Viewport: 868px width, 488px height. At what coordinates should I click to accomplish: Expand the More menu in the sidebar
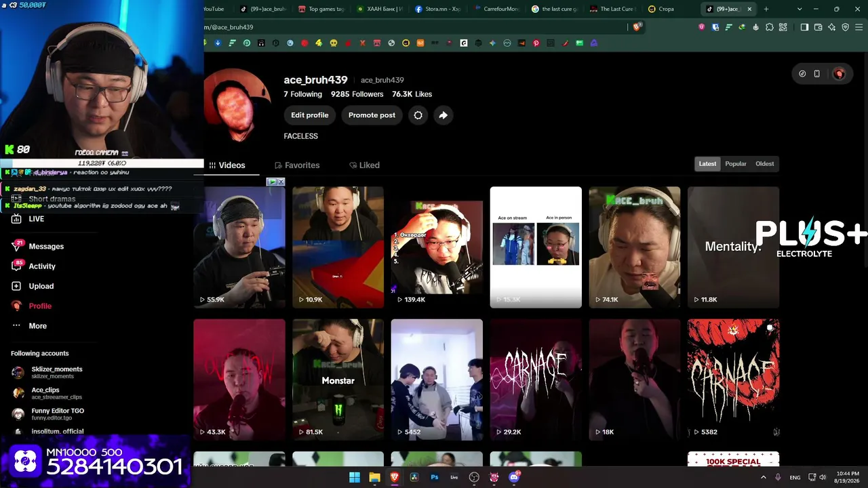coord(29,326)
